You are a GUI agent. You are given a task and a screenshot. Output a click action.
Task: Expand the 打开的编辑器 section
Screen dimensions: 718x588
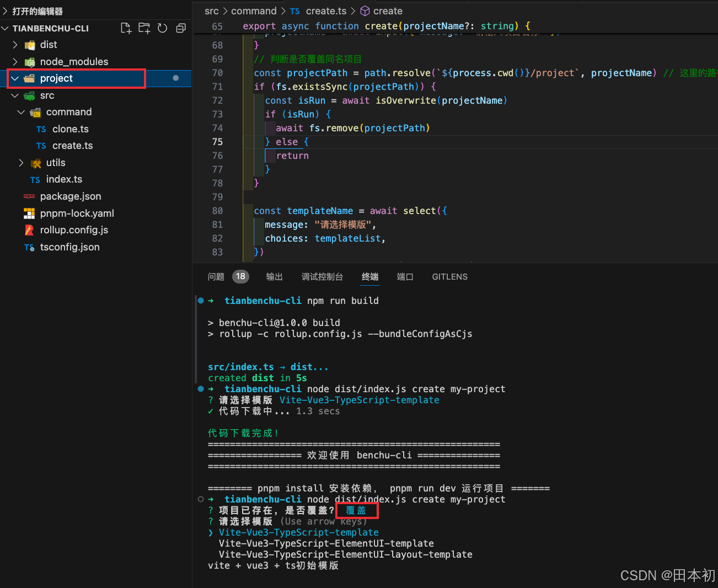click(6, 11)
